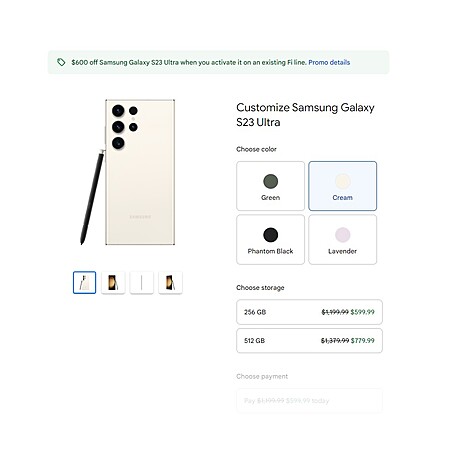Viewport: 450px width, 450px height.
Task: View second thumbnail showing phone front and back
Action: (113, 283)
